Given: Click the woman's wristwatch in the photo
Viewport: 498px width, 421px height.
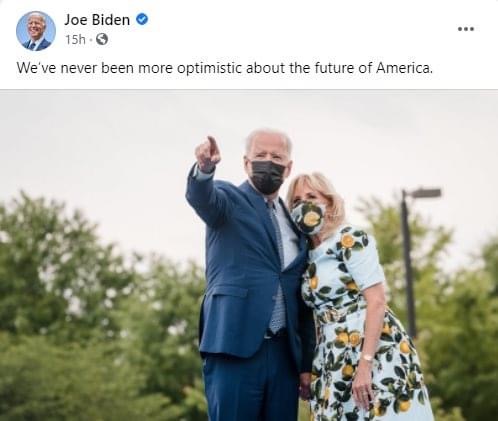Looking at the screenshot, I should pos(367,358).
